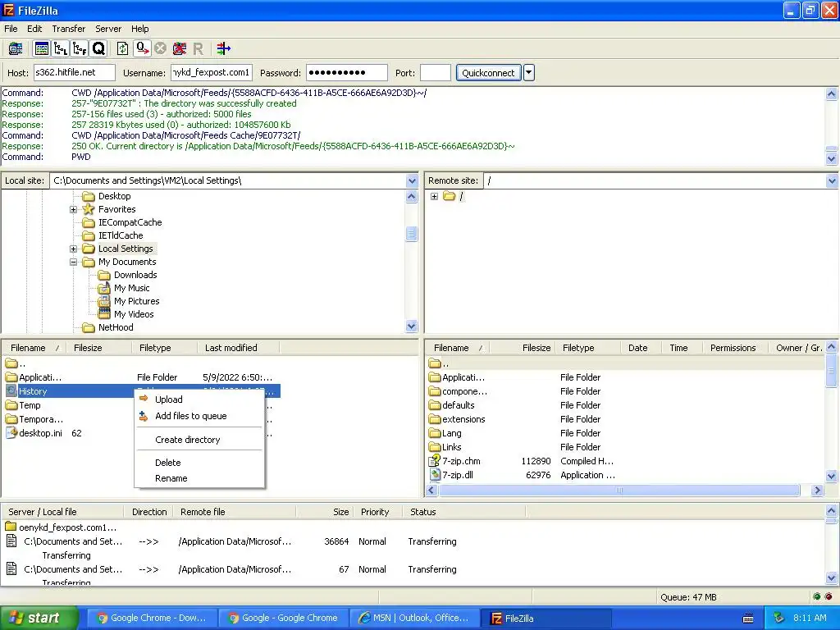
Task: Open the Site Manager icon
Action: tap(15, 48)
